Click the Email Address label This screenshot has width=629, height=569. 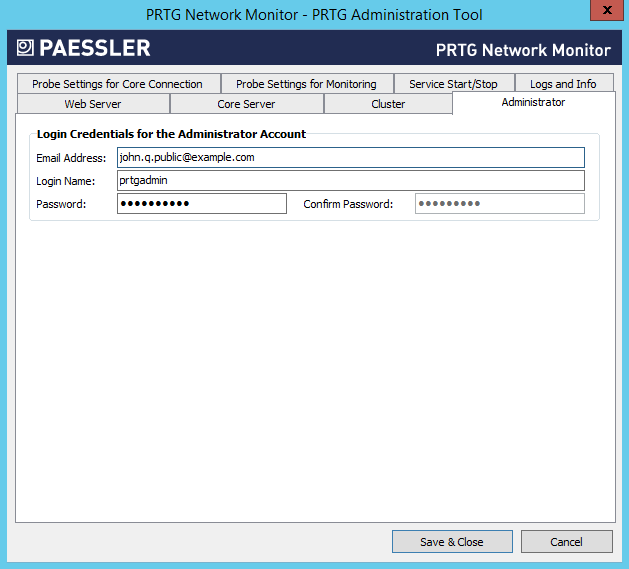pyautogui.click(x=71, y=158)
